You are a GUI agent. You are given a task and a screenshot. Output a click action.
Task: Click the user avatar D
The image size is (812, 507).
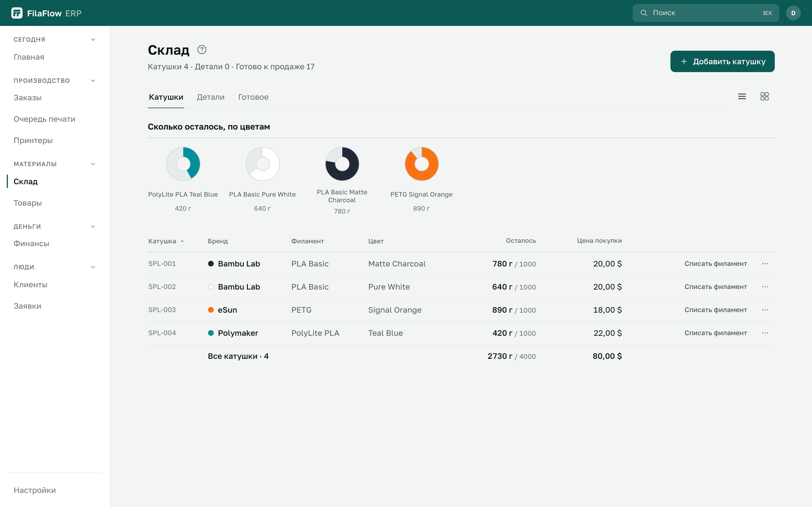coord(793,13)
